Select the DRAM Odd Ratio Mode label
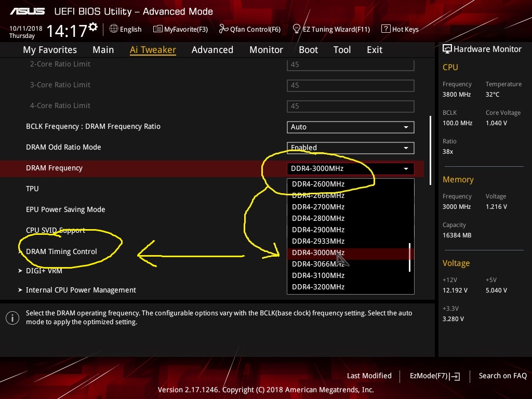 click(x=63, y=147)
